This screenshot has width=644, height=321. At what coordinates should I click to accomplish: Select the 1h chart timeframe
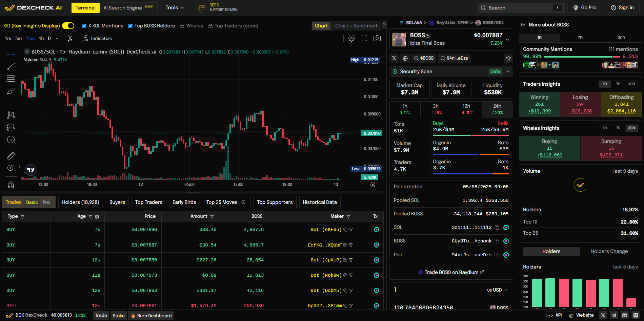point(41,38)
